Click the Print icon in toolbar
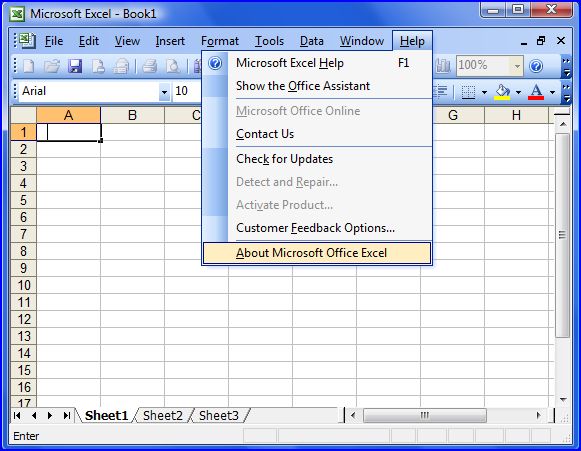 click(150, 66)
